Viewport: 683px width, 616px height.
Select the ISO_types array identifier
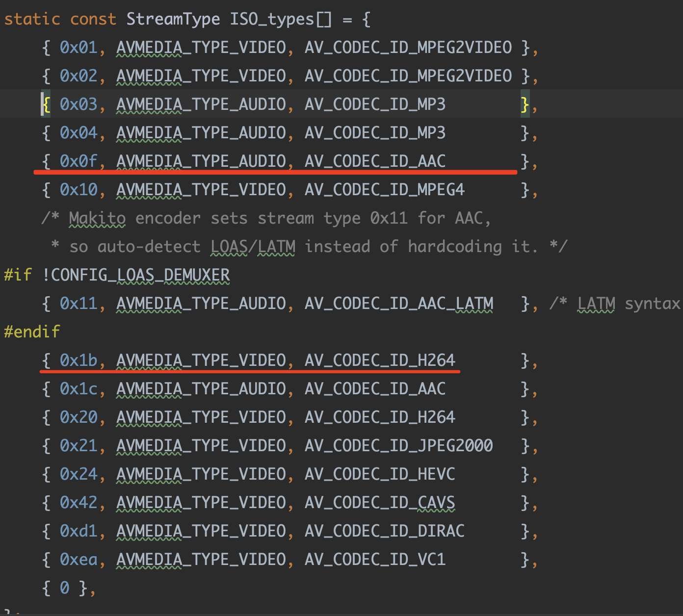pyautogui.click(x=272, y=19)
